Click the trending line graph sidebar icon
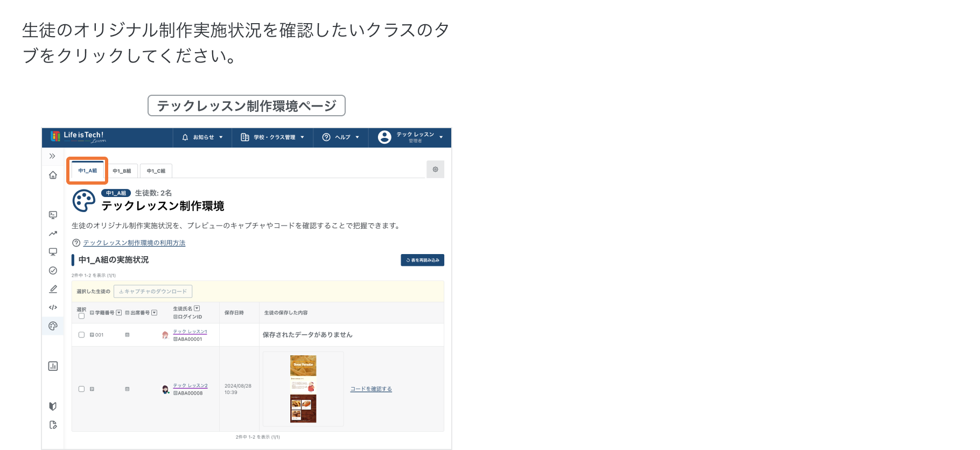Screen dimensions: 980x450 [53, 234]
